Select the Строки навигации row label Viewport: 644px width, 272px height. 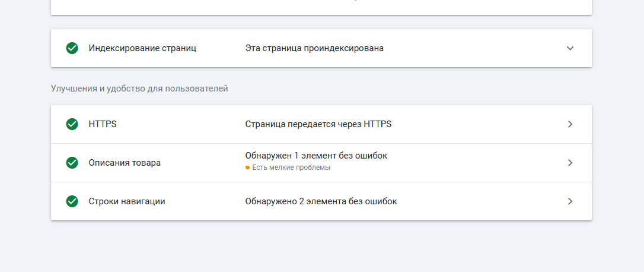[127, 201]
